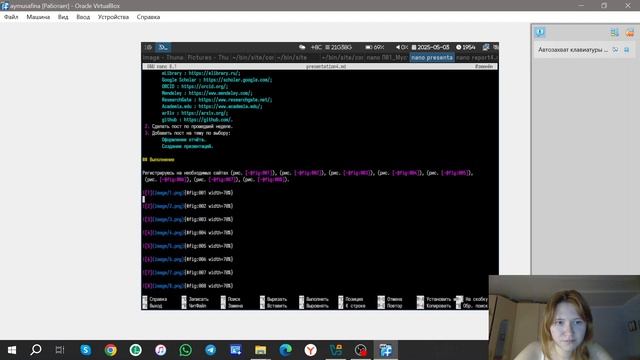The height and width of the screenshot is (360, 640).
Task: Open the Машина menu
Action: 38,17
